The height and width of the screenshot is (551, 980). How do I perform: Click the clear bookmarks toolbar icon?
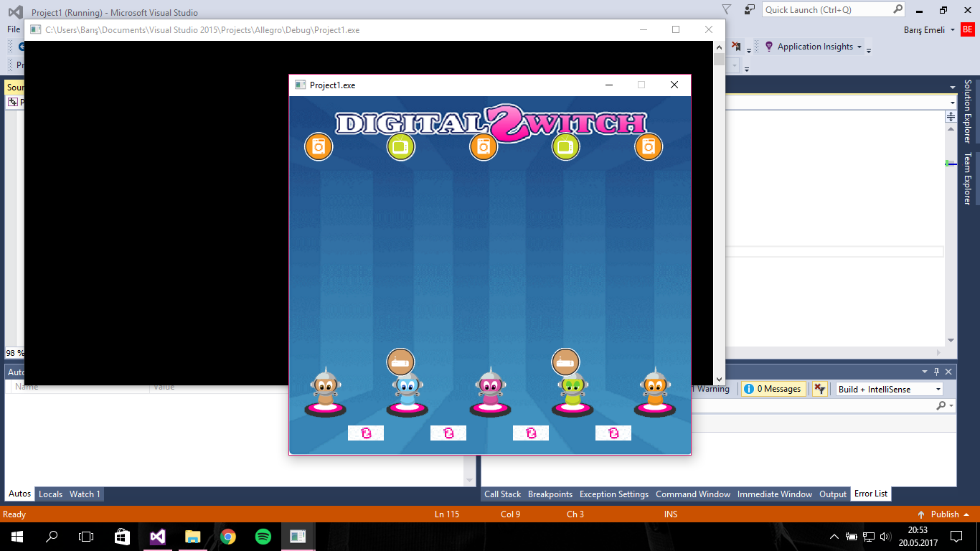[x=735, y=47]
